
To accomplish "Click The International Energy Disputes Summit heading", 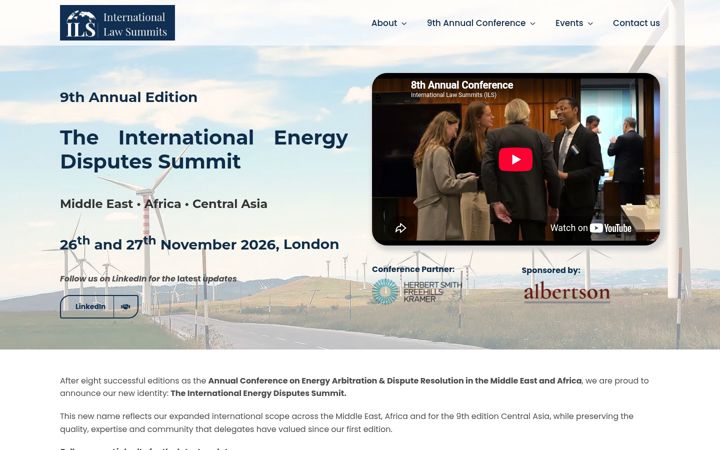I will [204, 149].
